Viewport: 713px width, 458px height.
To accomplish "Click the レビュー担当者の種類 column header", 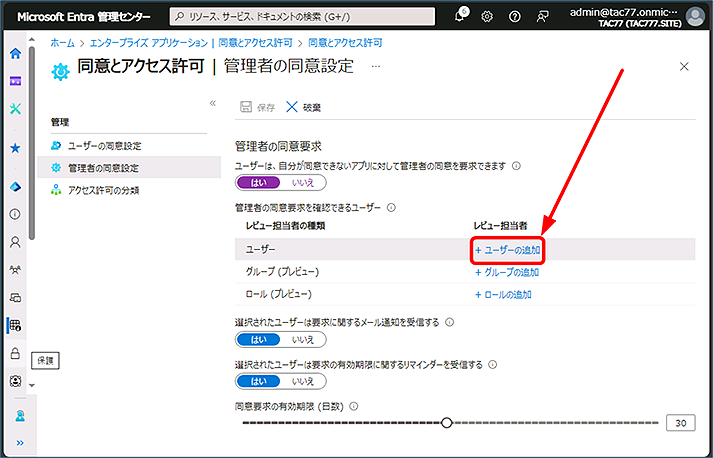I will (x=285, y=226).
